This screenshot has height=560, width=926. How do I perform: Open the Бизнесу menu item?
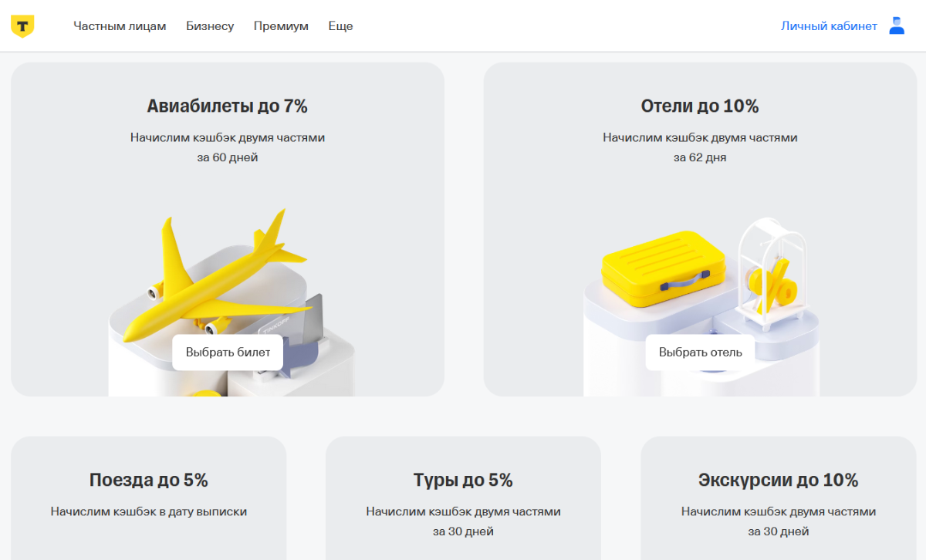tap(210, 26)
